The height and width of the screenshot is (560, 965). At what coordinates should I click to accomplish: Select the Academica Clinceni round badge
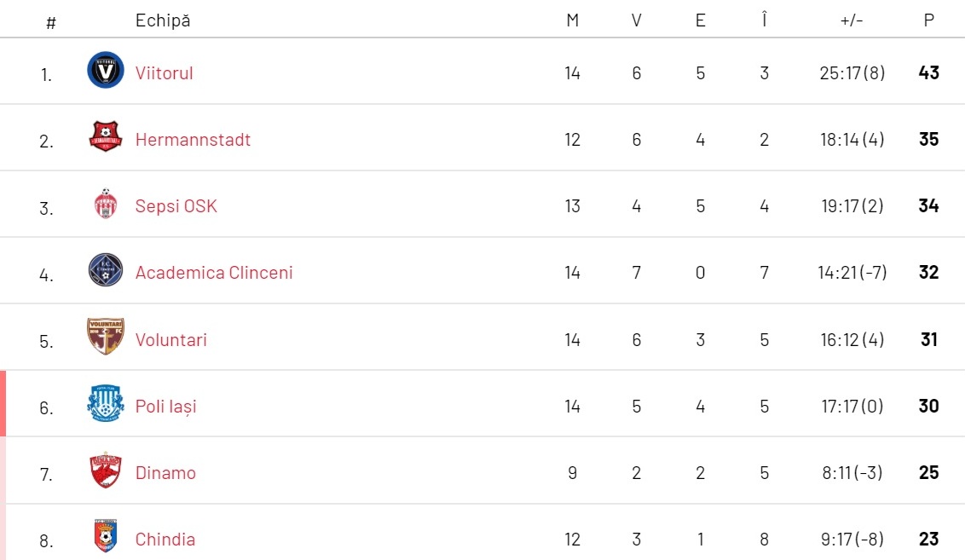point(105,269)
